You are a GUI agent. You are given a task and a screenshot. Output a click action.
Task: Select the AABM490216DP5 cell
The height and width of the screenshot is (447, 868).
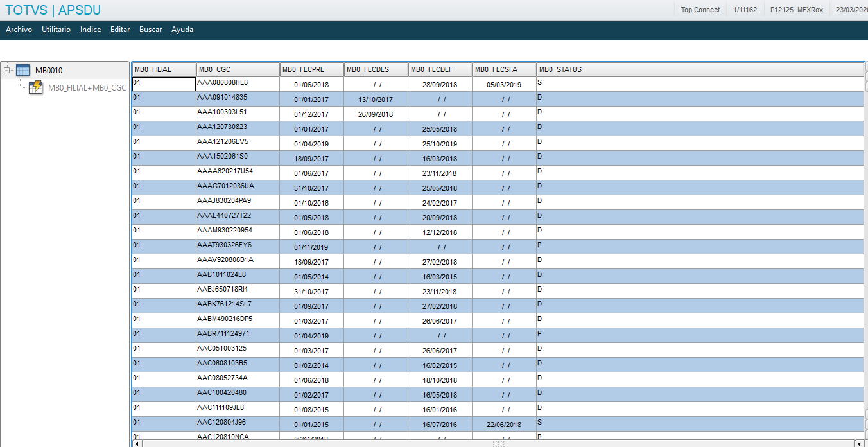pos(238,320)
